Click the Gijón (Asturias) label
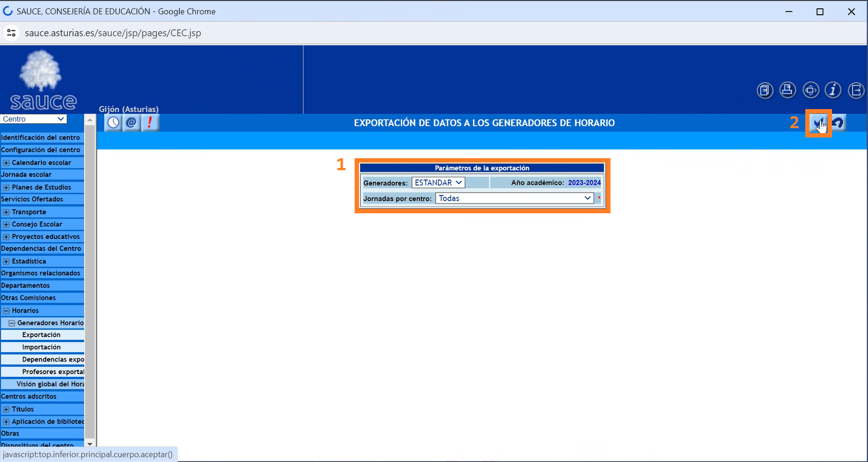 point(129,109)
